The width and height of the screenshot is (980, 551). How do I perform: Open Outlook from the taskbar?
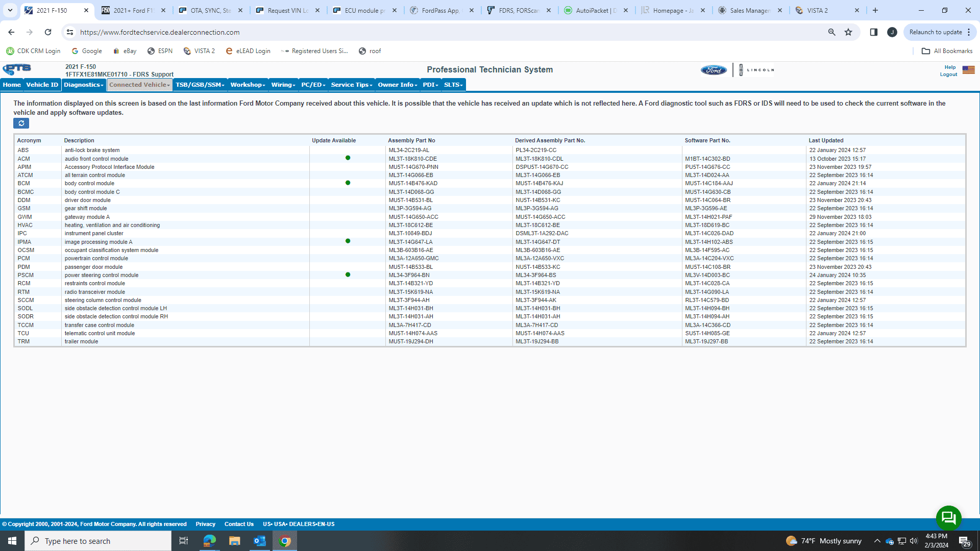[260, 540]
